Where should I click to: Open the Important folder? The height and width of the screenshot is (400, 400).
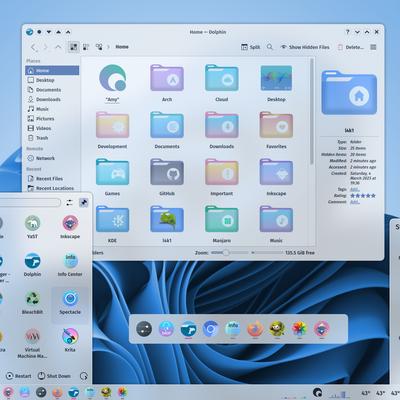point(221,172)
